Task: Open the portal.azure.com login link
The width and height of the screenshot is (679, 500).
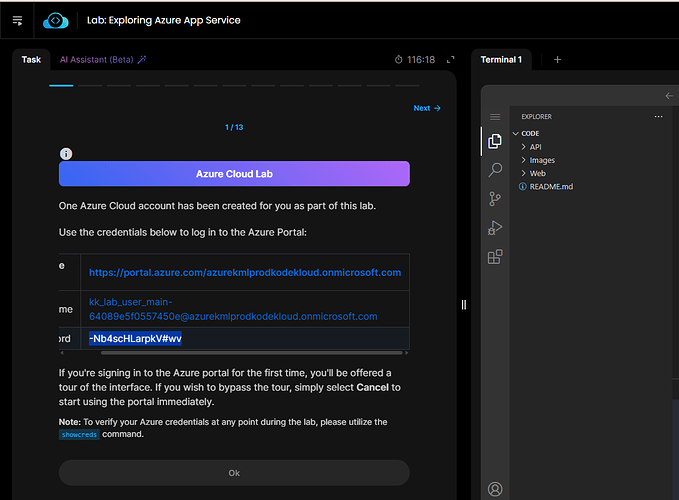Action: pyautogui.click(x=244, y=272)
